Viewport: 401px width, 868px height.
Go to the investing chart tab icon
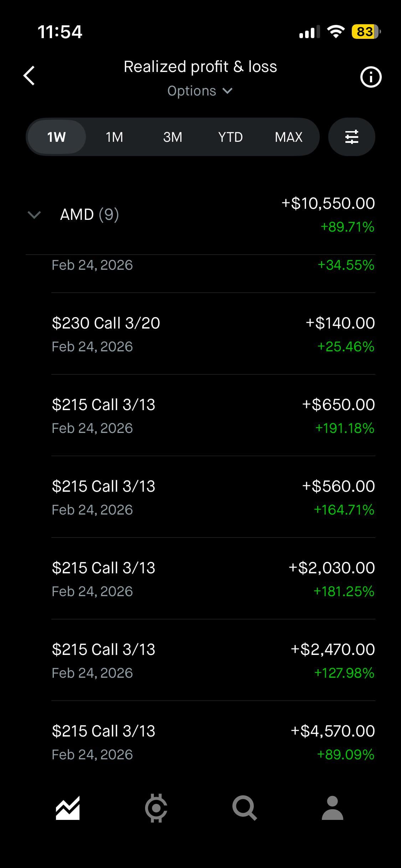[x=68, y=808]
